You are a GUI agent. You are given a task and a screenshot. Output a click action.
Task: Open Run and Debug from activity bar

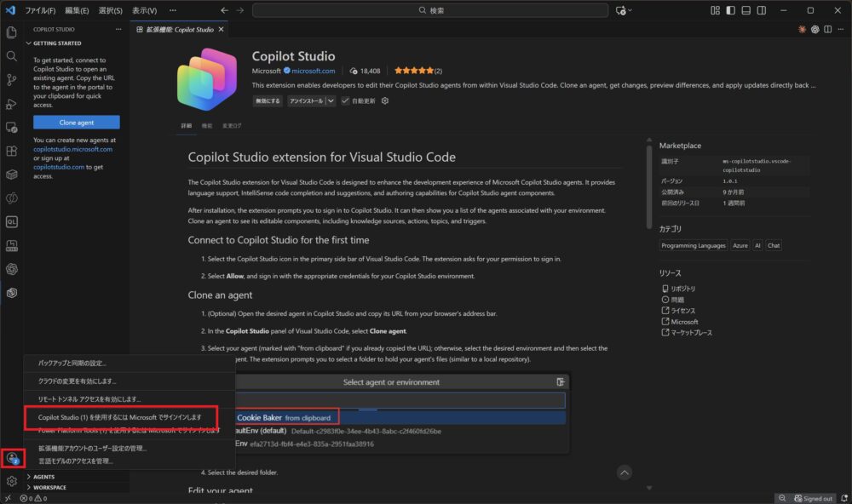coord(12,103)
